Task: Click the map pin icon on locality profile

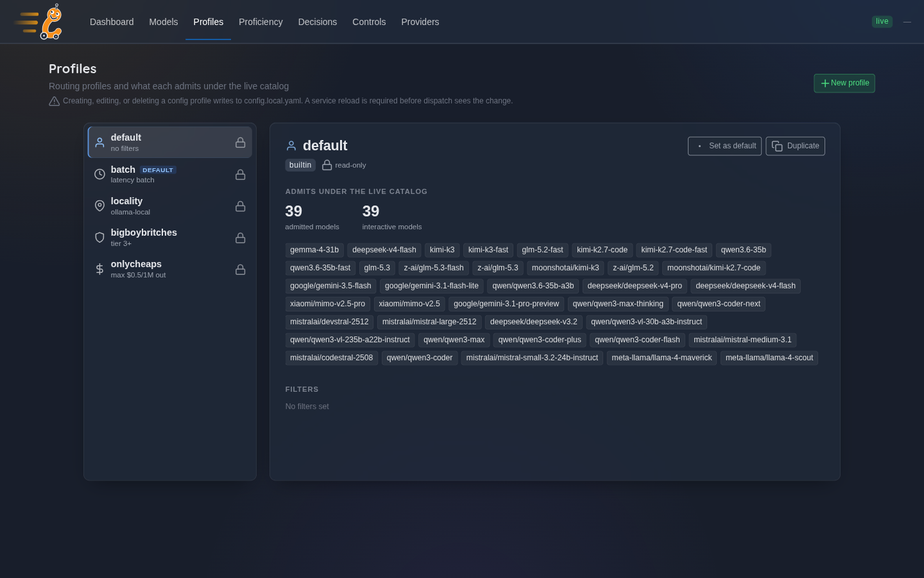Action: pos(99,206)
